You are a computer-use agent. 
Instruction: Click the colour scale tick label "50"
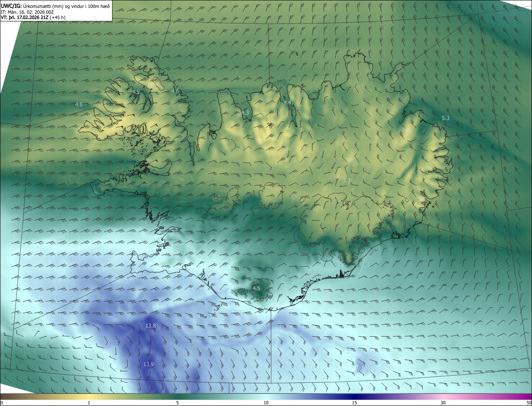[x=529, y=403]
